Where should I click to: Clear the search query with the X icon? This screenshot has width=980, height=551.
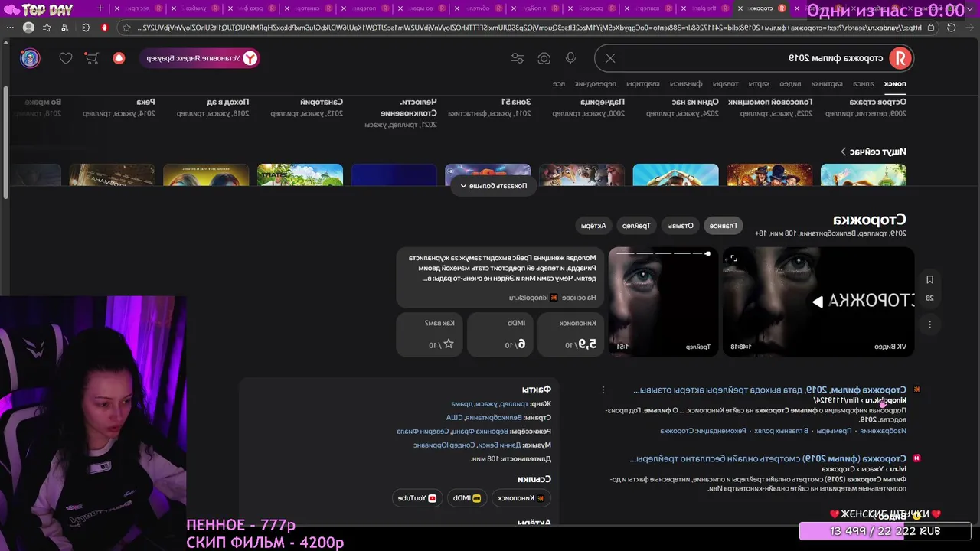610,58
